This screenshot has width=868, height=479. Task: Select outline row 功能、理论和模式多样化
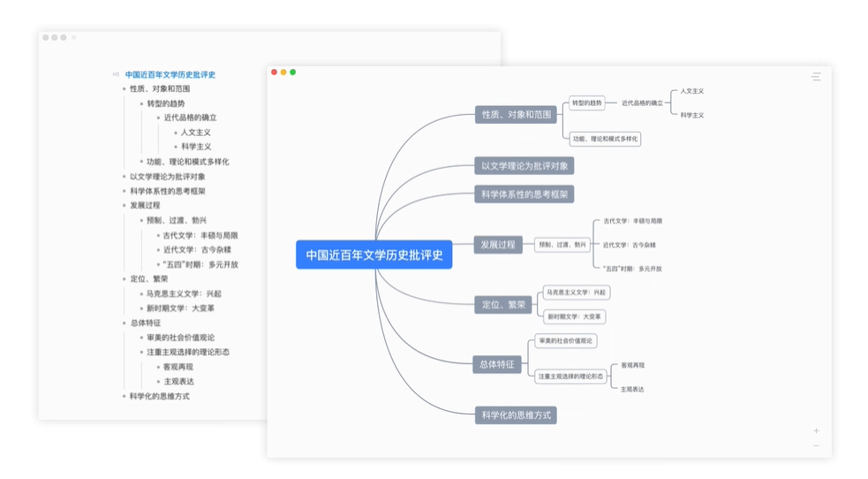pyautogui.click(x=188, y=162)
